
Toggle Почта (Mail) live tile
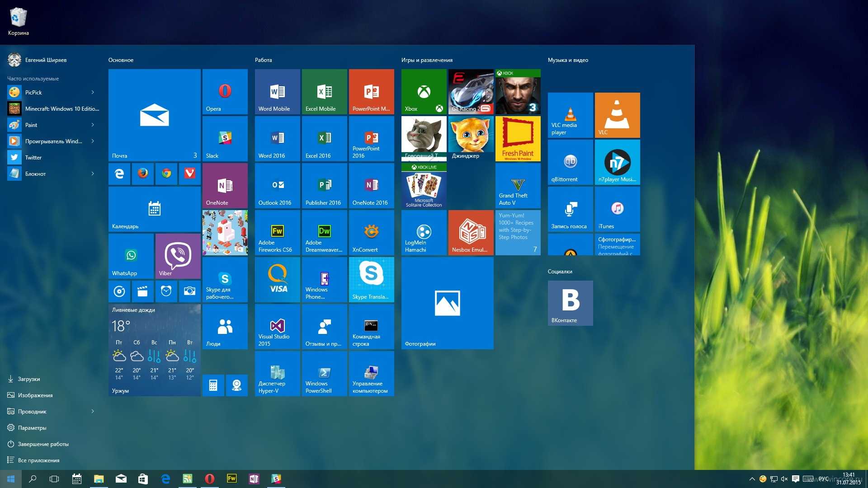155,115
